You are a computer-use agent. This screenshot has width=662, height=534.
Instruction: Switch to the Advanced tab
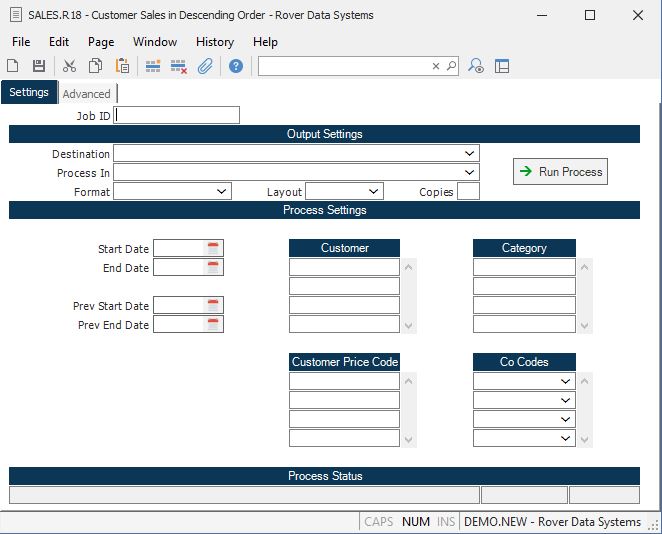[87, 94]
